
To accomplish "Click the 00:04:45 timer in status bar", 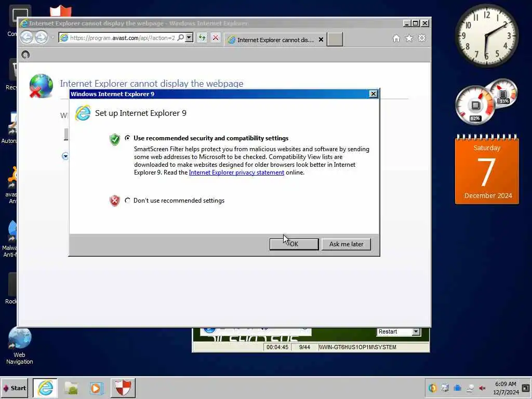I will tap(277, 347).
